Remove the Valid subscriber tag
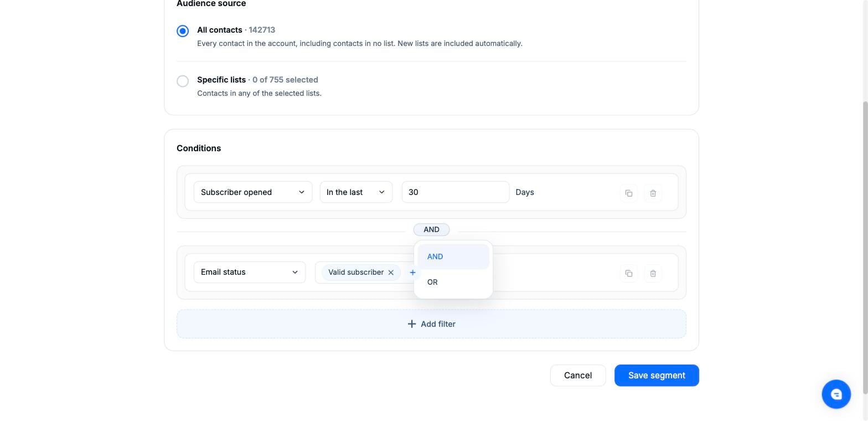Image resolution: width=868 pixels, height=421 pixels. click(391, 273)
